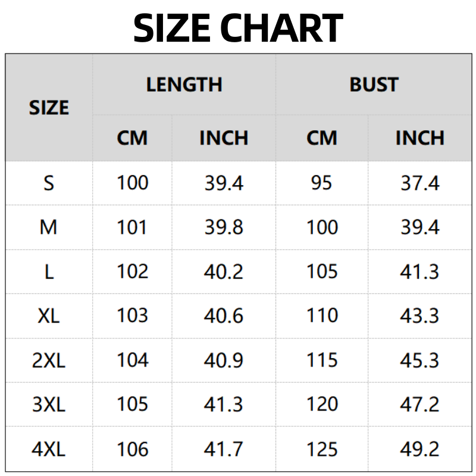The width and height of the screenshot is (476, 476).
Task: Select the 101 length cm cell
Action: 132,227
